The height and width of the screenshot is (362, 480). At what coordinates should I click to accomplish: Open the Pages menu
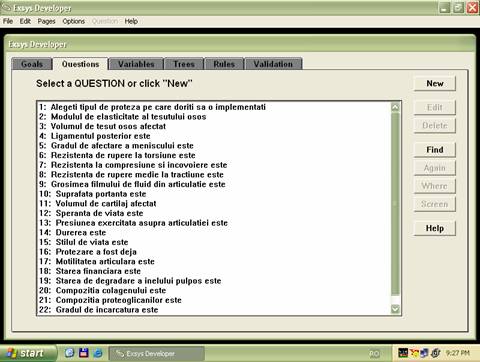pos(46,21)
